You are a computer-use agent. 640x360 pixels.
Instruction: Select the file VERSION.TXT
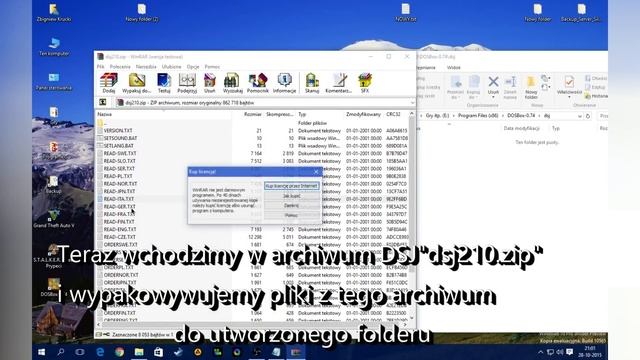pos(118,131)
